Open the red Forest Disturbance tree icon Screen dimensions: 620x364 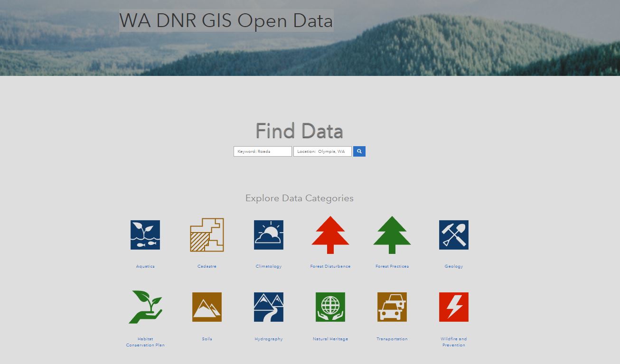(330, 235)
